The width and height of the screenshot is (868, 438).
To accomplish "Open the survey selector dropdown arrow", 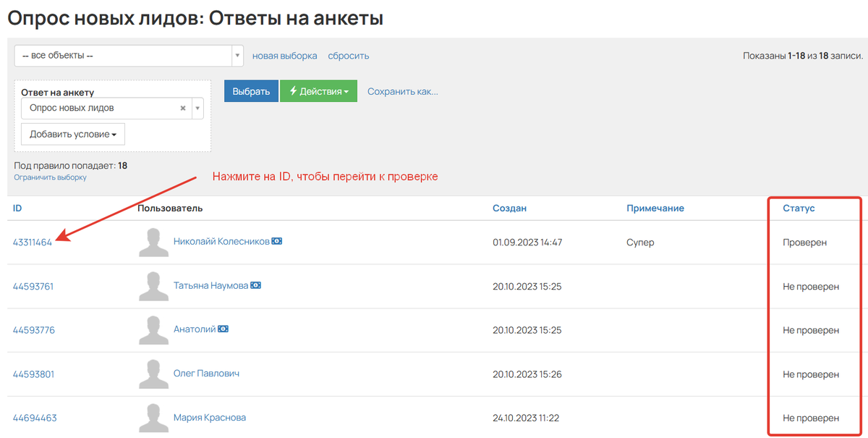I will 196,106.
